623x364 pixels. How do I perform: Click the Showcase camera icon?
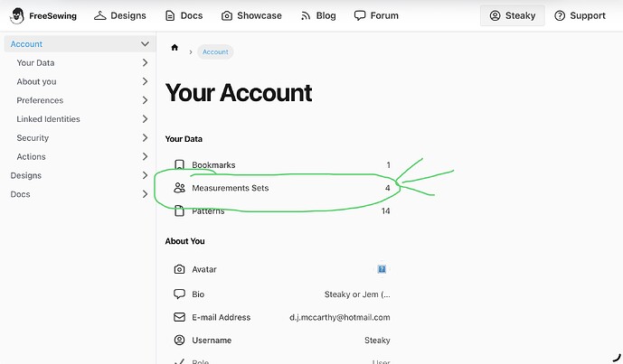click(226, 16)
